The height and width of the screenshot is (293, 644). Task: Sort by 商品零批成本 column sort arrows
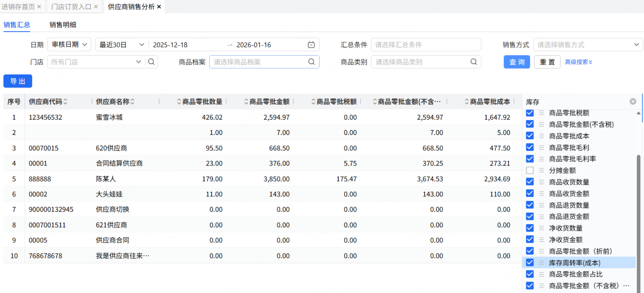[x=467, y=101]
